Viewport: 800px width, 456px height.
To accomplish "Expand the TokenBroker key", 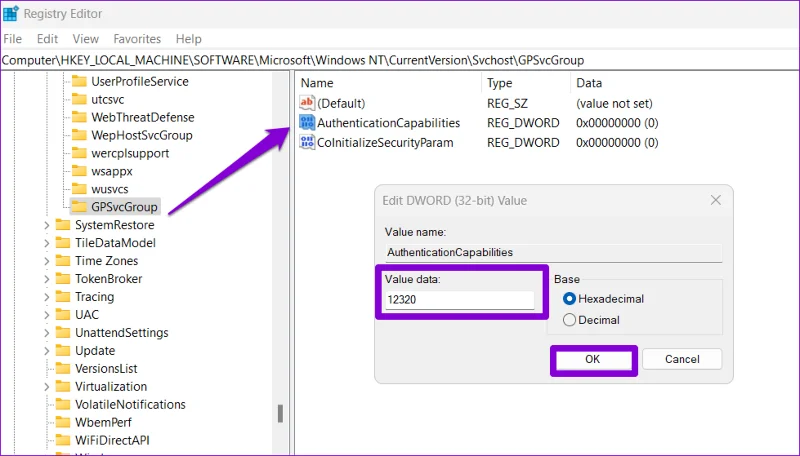I will (46, 279).
